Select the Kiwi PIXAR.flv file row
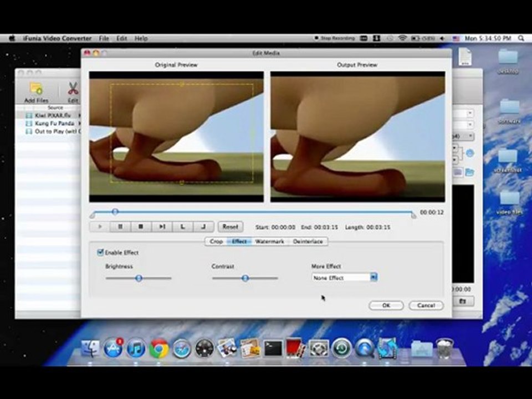 coord(49,115)
